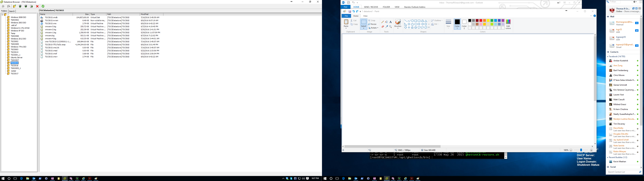Click the green refresh icon
The height and width of the screenshot is (181, 644).
[x=43, y=6]
